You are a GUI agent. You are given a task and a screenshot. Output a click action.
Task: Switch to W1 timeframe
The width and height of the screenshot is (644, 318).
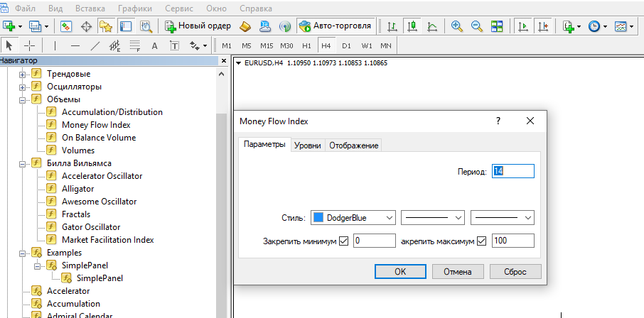point(366,45)
